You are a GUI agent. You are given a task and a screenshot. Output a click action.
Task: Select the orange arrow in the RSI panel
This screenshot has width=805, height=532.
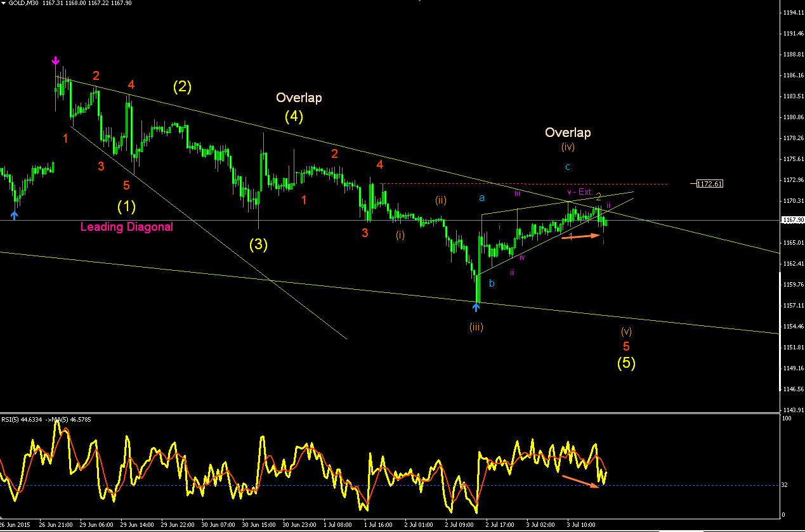pos(580,481)
